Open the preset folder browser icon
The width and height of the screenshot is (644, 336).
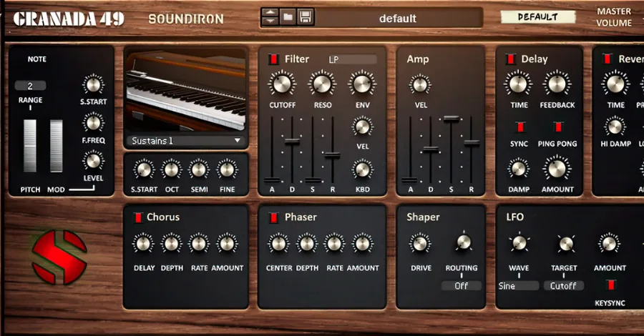(288, 18)
